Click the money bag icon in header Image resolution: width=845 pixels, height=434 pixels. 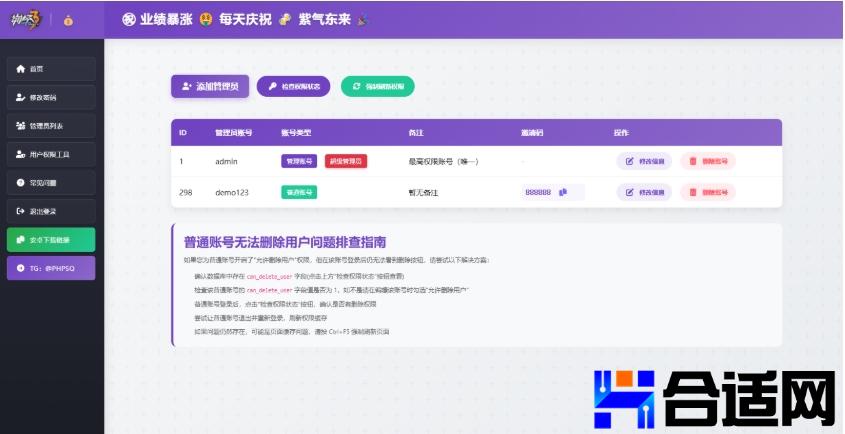pyautogui.click(x=68, y=20)
